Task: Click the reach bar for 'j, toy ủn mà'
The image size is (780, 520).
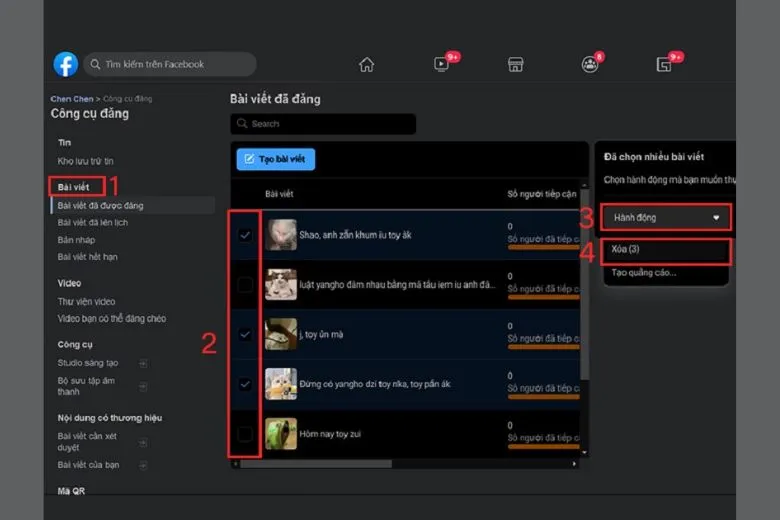Action: click(544, 347)
